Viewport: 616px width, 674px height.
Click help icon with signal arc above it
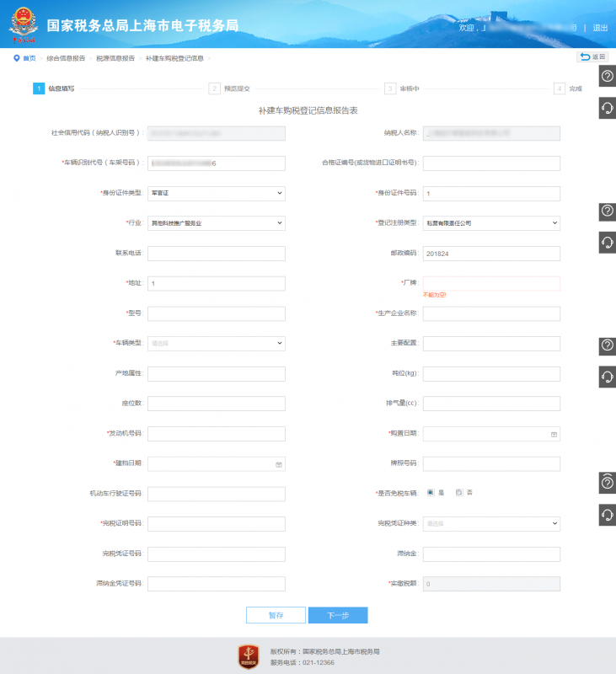[x=607, y=482]
